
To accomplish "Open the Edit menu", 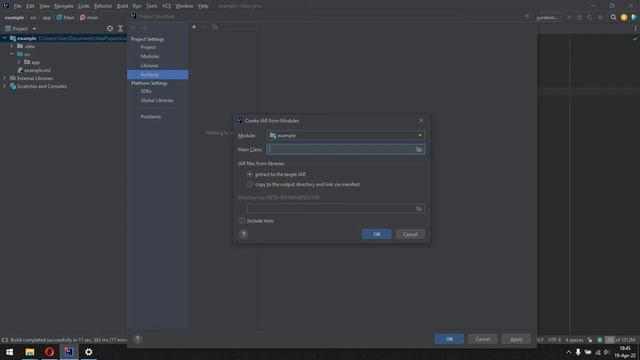I will [30, 6].
